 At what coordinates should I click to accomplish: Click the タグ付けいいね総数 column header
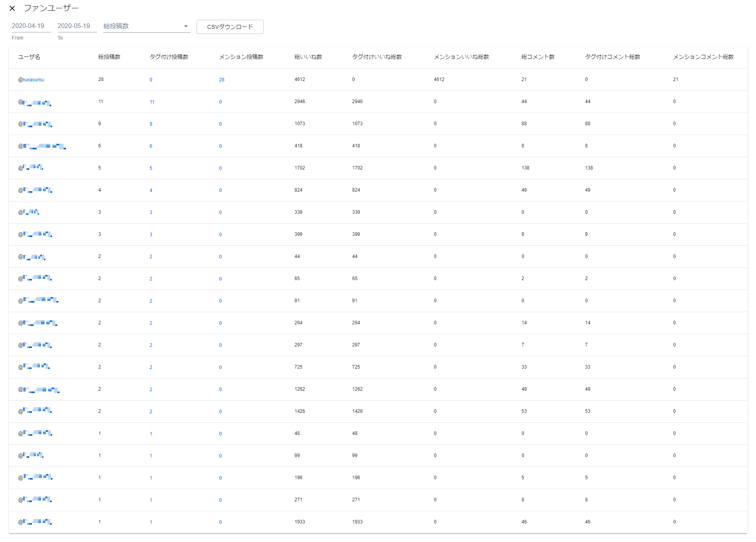click(x=377, y=57)
